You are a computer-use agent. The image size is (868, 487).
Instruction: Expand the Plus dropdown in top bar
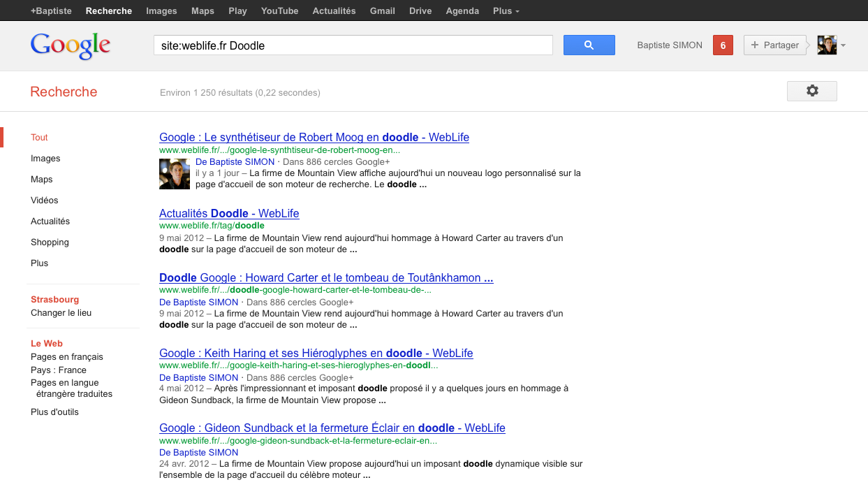[x=506, y=10]
